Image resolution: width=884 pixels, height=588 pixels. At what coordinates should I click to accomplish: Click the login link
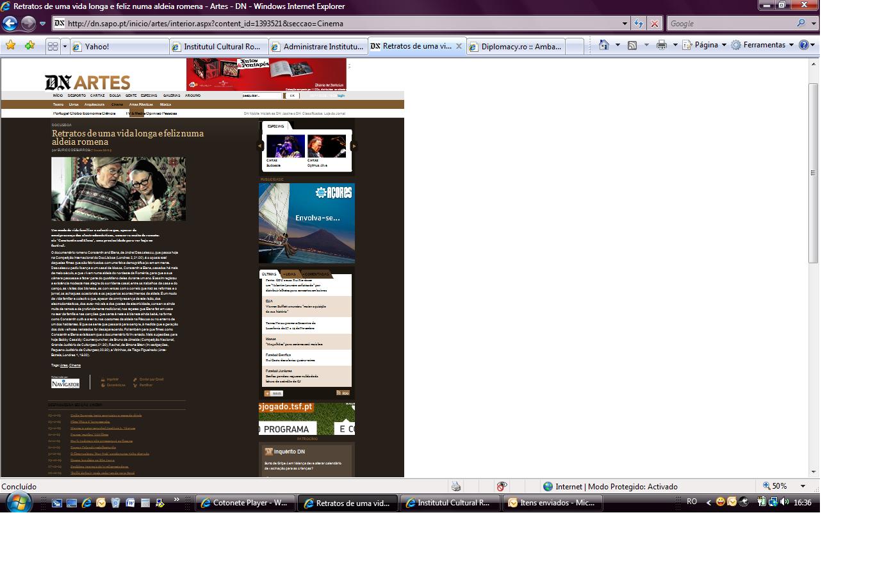(x=341, y=95)
